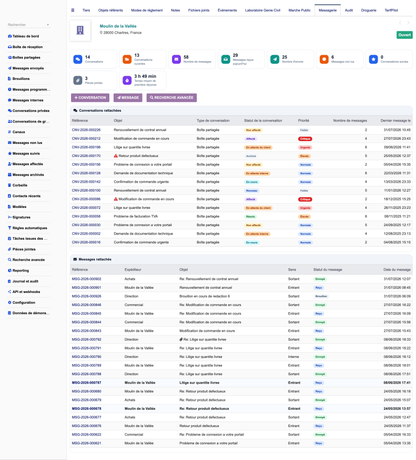The image size is (416, 460).
Task: Open Tableau de bord in the sidebar
Action: point(26,36)
